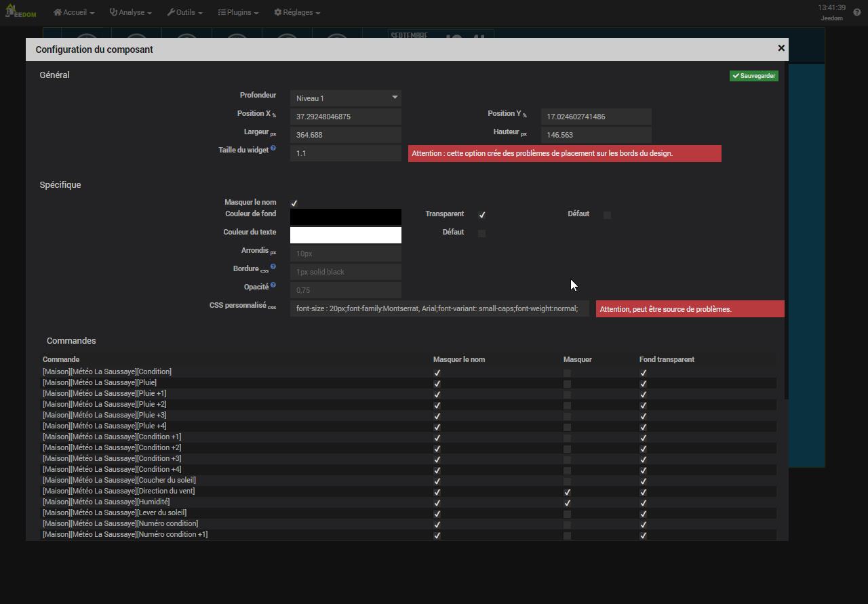Click help icon next to Bordure label
Screen dimensions: 868x604
tap(273, 266)
